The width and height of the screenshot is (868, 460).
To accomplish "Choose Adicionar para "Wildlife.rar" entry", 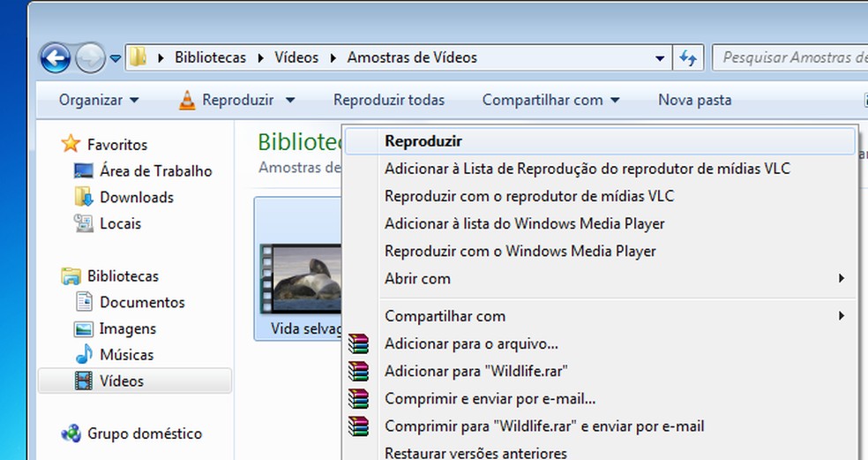I will click(600, 372).
